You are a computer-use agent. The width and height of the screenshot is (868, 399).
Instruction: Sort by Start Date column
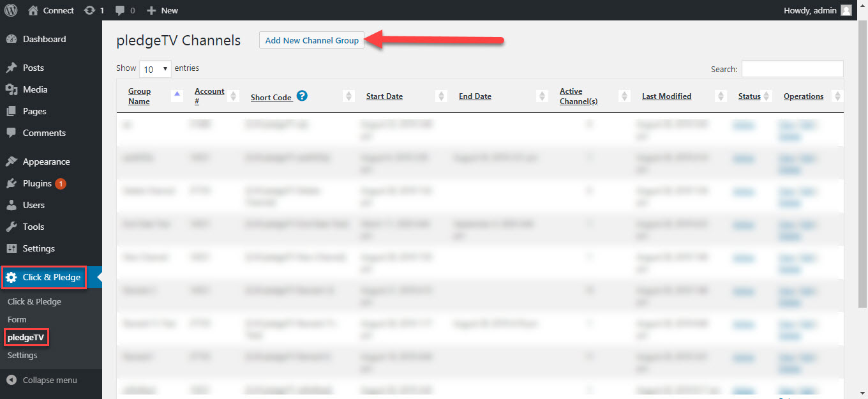[x=384, y=96]
